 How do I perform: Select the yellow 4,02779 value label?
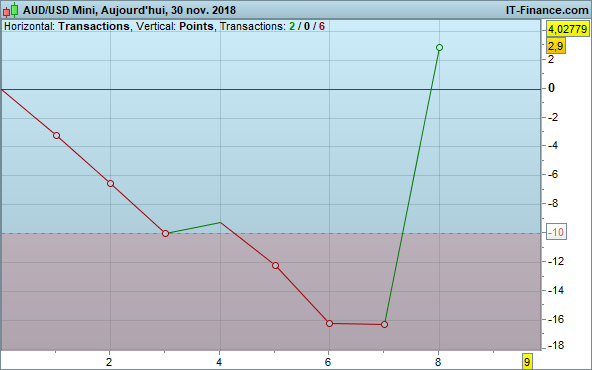coord(567,29)
